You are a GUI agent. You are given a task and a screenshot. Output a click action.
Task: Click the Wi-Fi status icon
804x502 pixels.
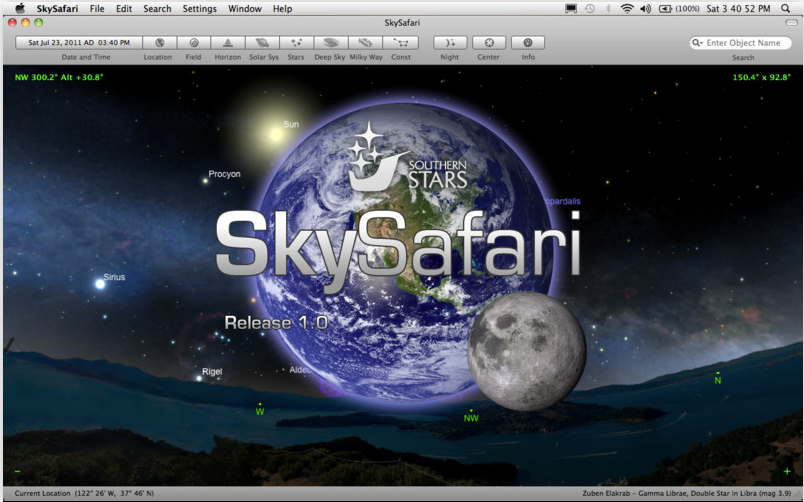point(627,9)
